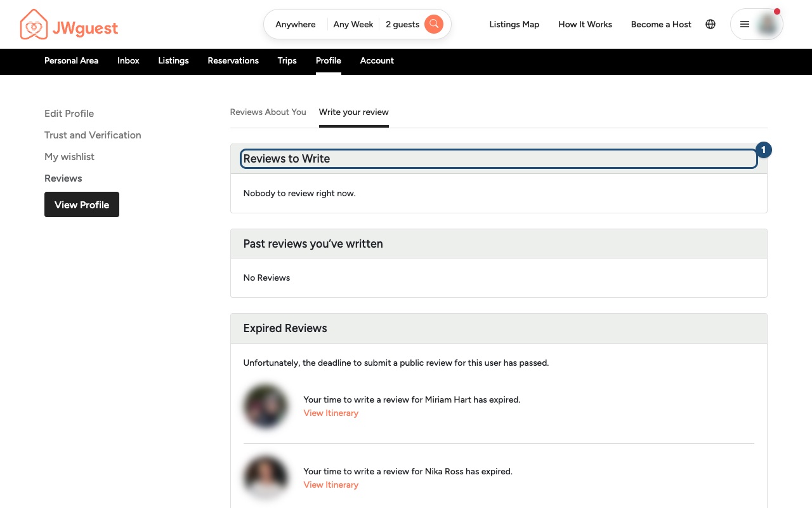The height and width of the screenshot is (508, 812).
Task: Open the Account menu item
Action: click(x=377, y=61)
